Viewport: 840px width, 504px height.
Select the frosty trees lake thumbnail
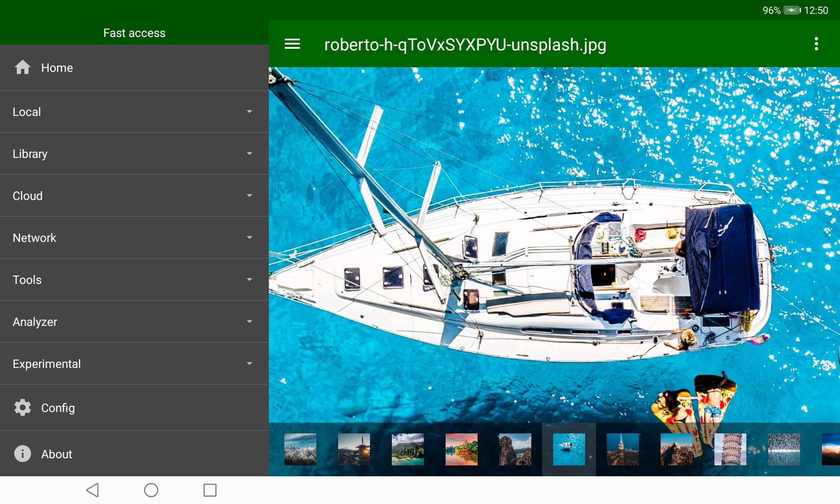784,449
